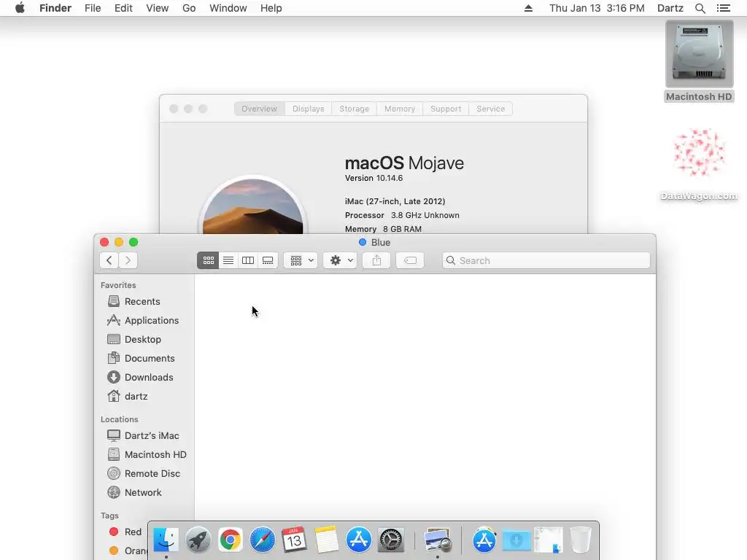Open System Preferences from the Dock
Viewport: 747px width, 560px height.
click(391, 540)
